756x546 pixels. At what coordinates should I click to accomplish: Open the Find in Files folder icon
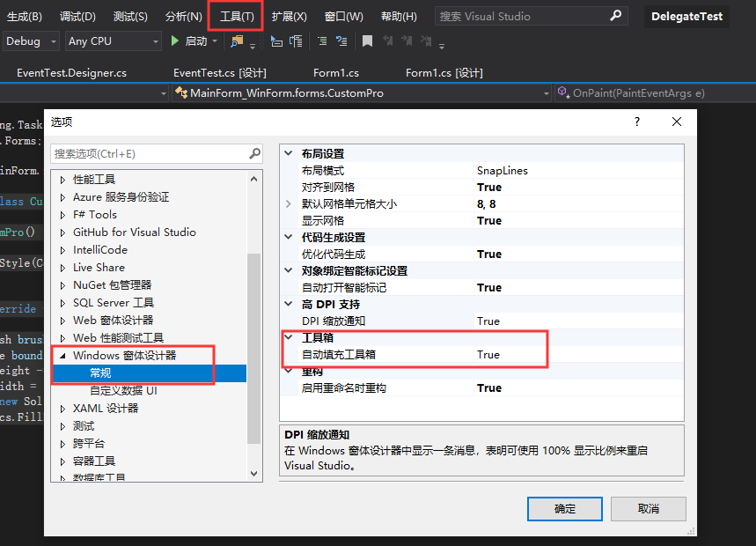click(237, 41)
